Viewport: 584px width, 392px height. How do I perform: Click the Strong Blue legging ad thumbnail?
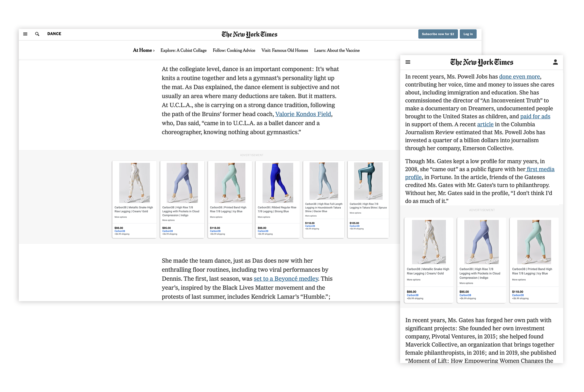pyautogui.click(x=278, y=183)
